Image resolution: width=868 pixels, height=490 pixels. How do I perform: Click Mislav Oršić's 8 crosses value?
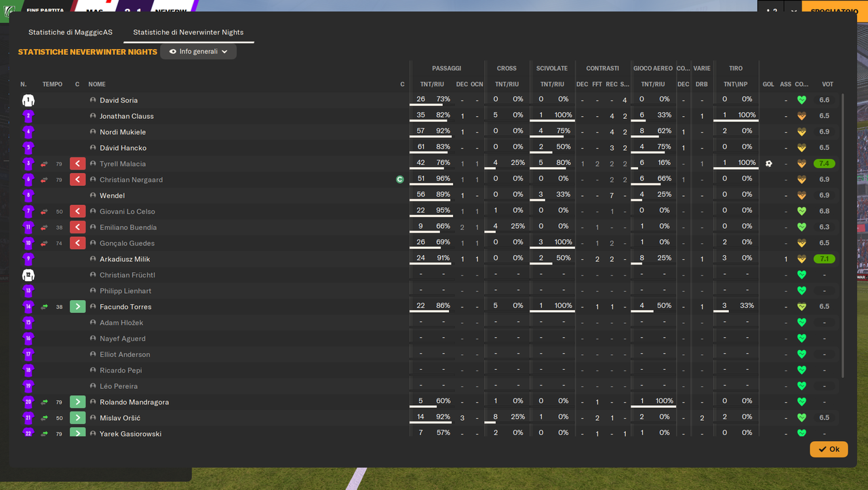tap(496, 417)
